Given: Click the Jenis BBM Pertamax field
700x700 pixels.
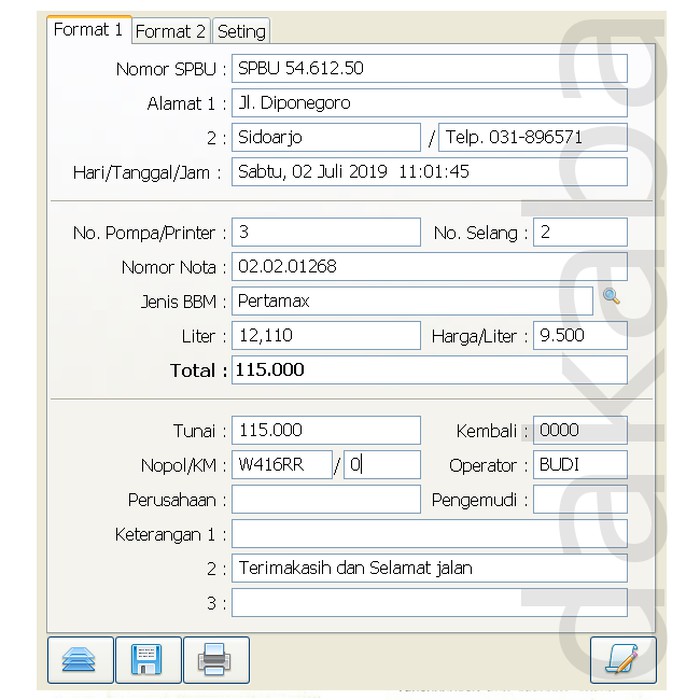Looking at the screenshot, I should click(x=411, y=301).
